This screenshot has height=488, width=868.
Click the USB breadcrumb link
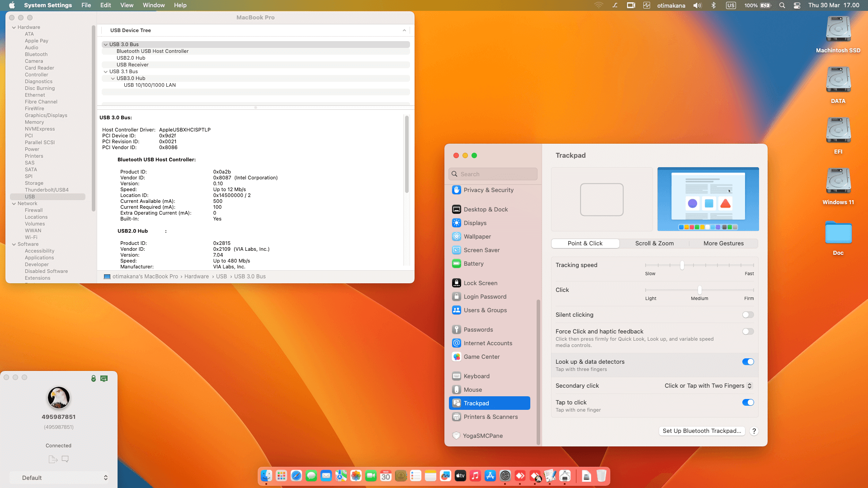(221, 276)
